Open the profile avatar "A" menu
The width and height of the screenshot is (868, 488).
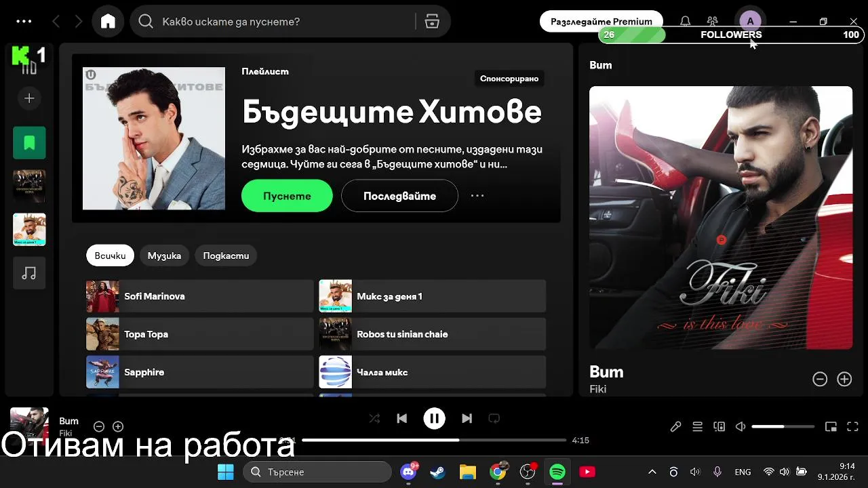750,22
